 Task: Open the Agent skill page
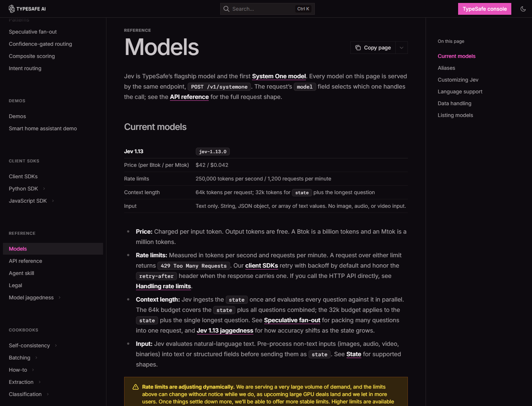[21, 273]
